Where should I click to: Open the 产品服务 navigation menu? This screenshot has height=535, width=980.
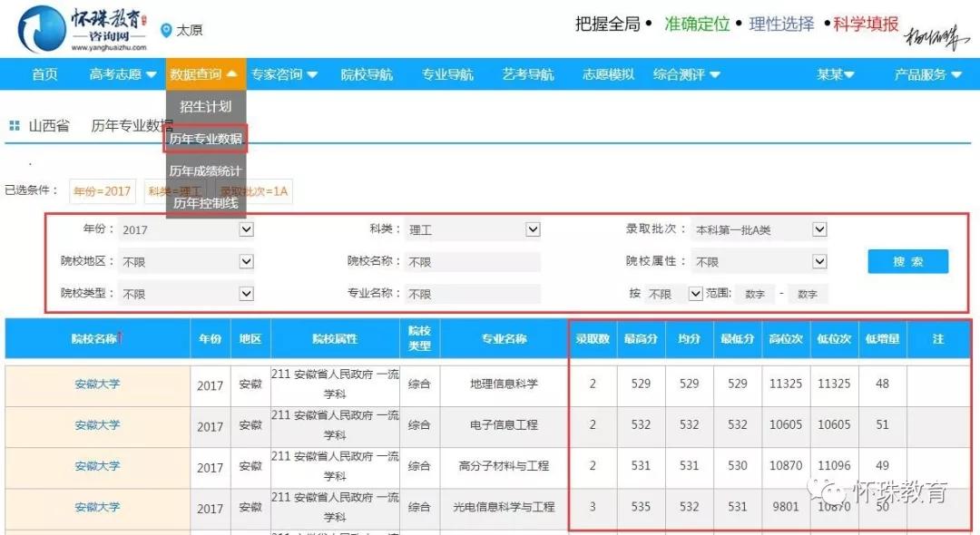click(927, 74)
